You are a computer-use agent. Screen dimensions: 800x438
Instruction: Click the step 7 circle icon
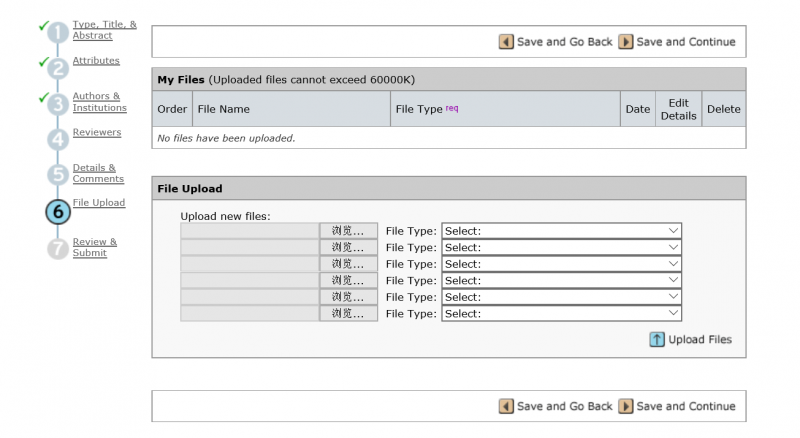tap(58, 248)
